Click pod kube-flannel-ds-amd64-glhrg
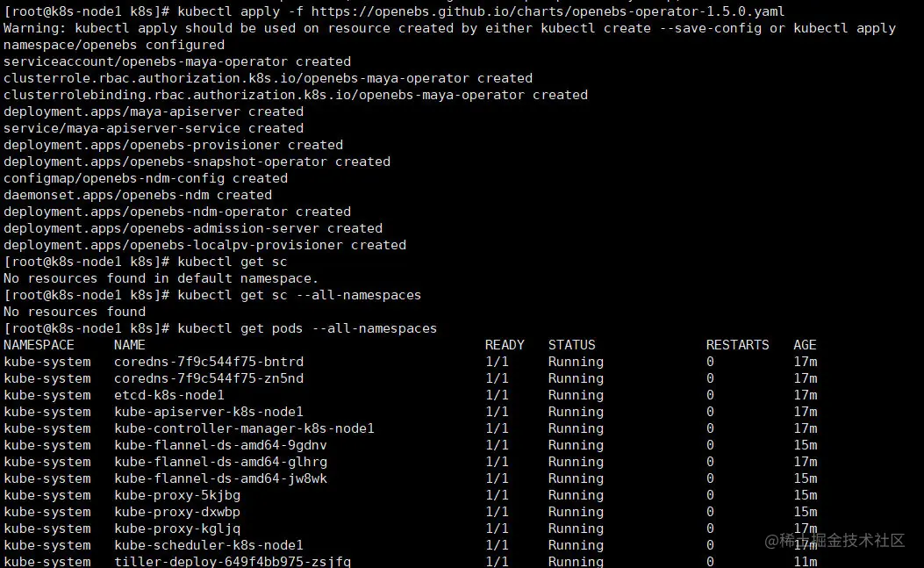Screen dimensions: 924x568 (220, 463)
